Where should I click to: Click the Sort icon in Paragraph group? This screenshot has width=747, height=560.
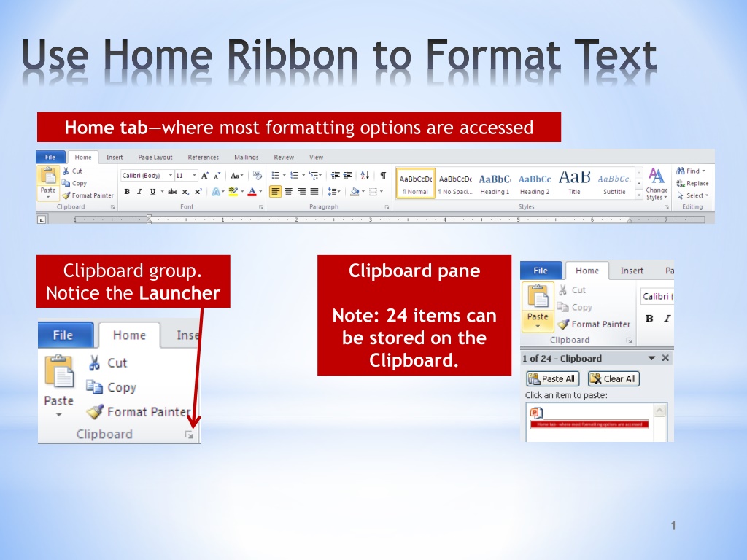(365, 175)
